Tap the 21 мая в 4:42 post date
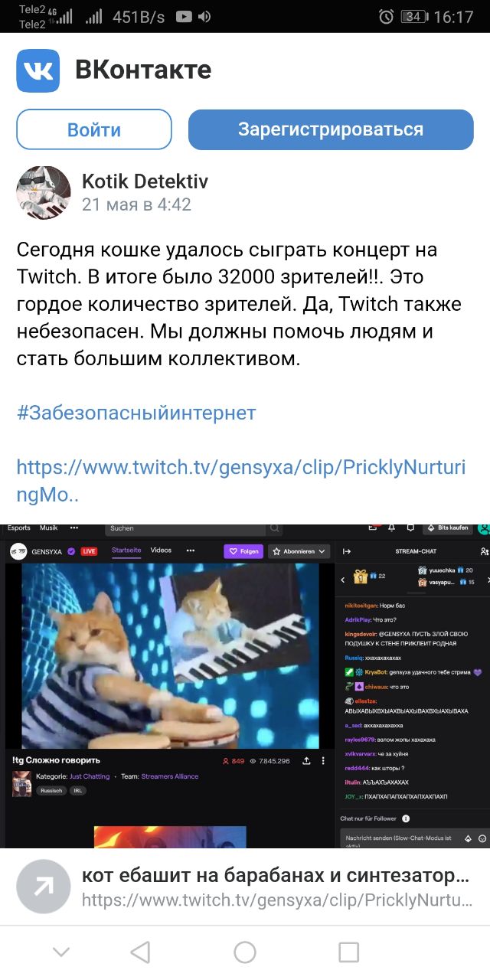The image size is (490, 980). (136, 205)
